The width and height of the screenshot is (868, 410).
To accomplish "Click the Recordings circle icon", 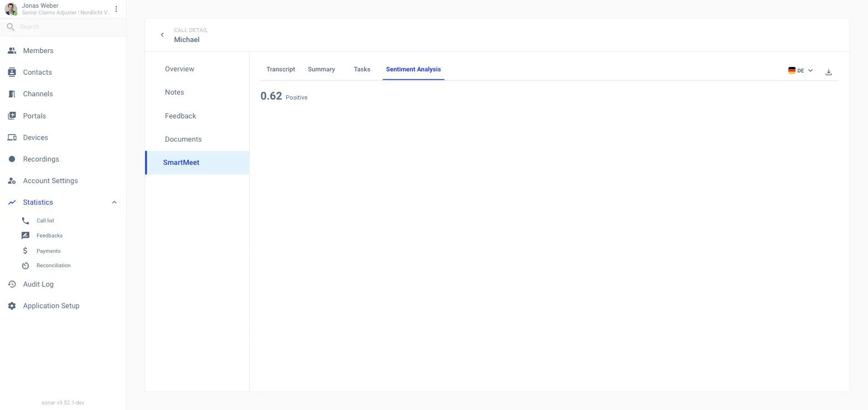I will [x=12, y=159].
